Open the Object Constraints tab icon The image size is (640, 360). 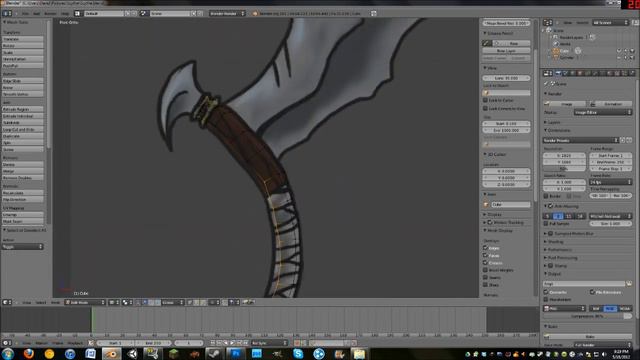[587, 73]
